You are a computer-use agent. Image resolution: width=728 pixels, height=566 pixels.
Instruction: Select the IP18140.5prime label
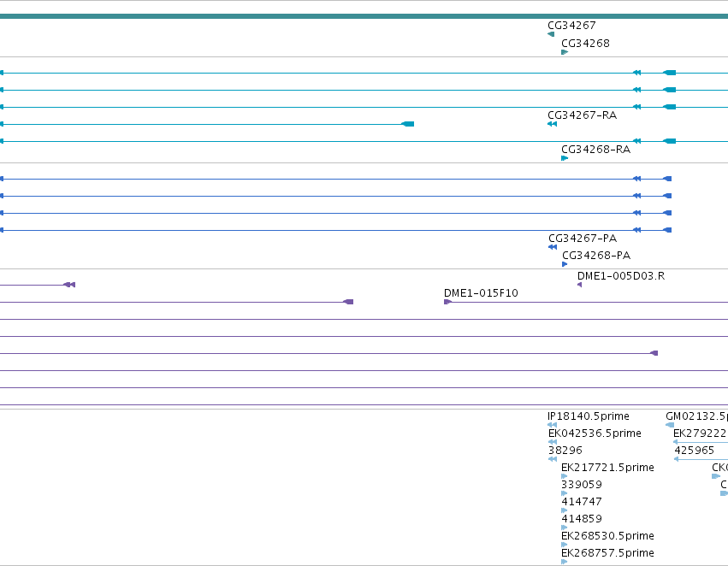[x=589, y=416]
